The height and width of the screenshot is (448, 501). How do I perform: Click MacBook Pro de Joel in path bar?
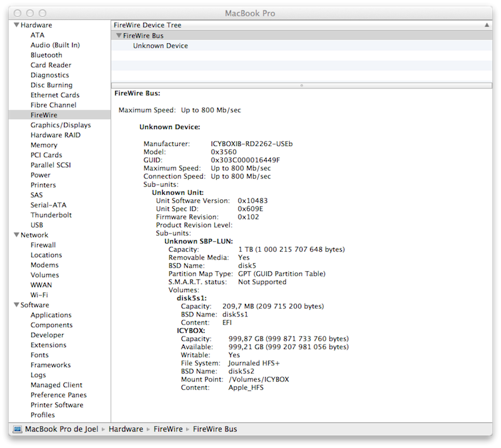pyautogui.click(x=61, y=429)
